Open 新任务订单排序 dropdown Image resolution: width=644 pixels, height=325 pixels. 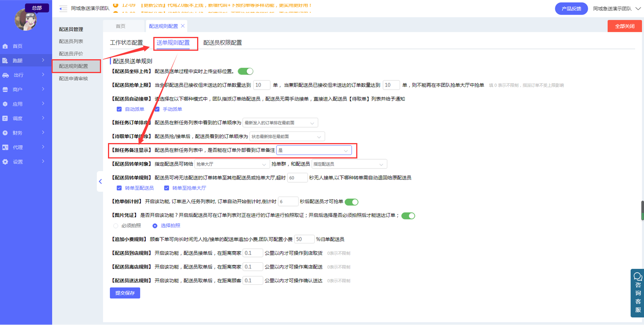coord(280,123)
